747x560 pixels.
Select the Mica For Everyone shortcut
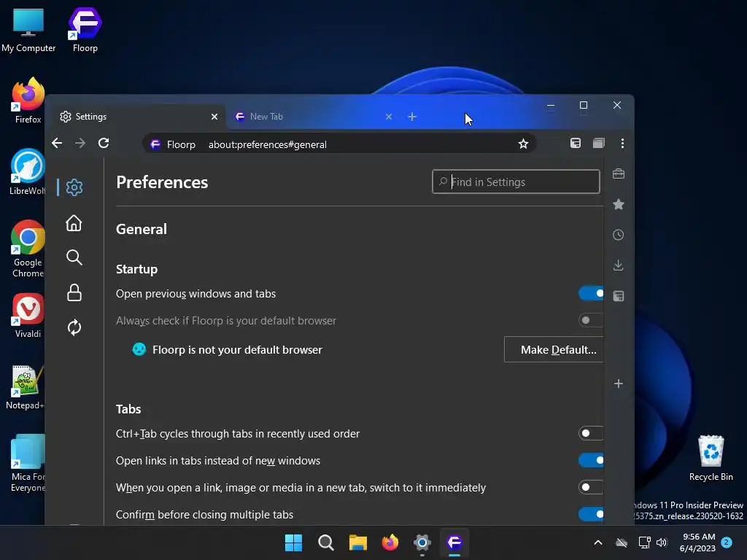click(x=28, y=463)
